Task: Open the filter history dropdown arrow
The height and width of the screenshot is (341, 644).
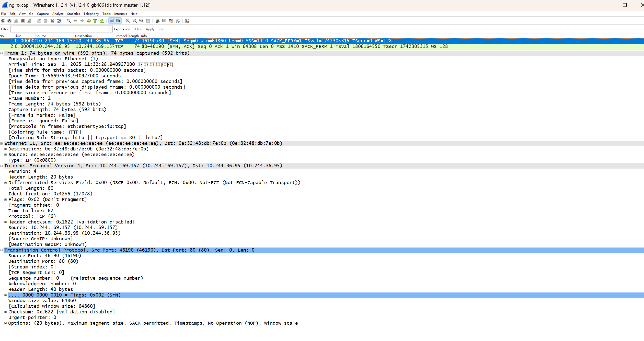Action: 110,29
